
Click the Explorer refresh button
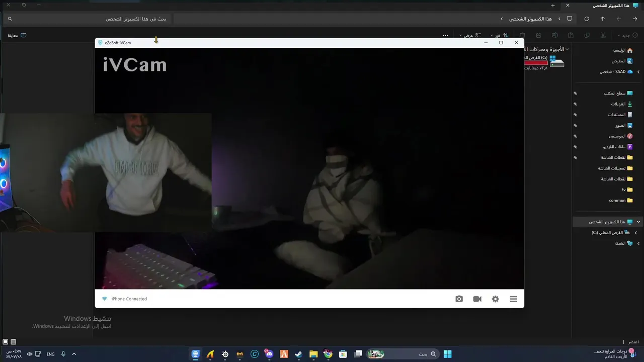(586, 19)
